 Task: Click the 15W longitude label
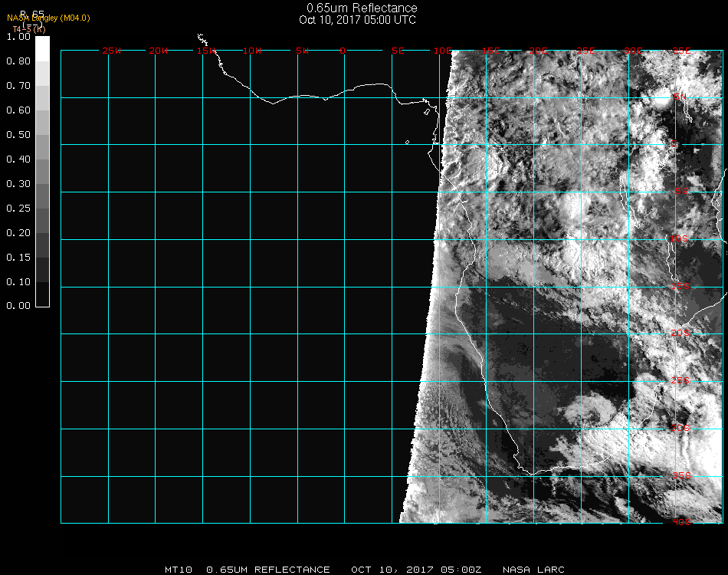(205, 51)
